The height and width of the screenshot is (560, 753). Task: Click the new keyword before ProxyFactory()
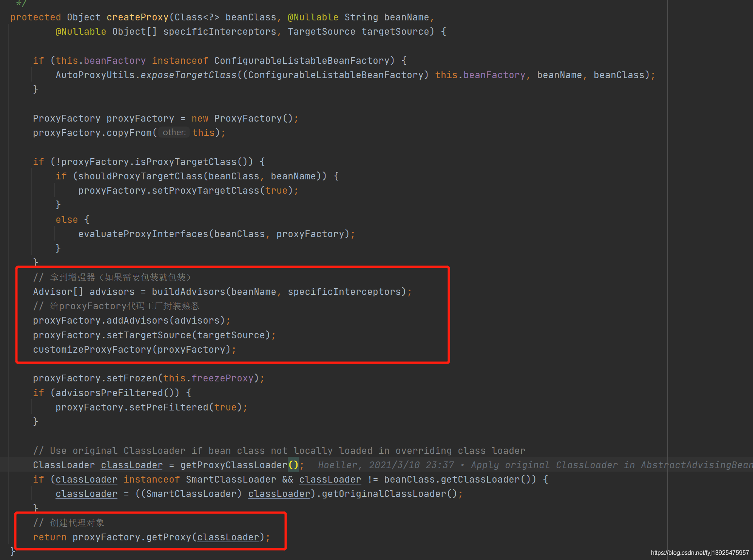pyautogui.click(x=200, y=119)
